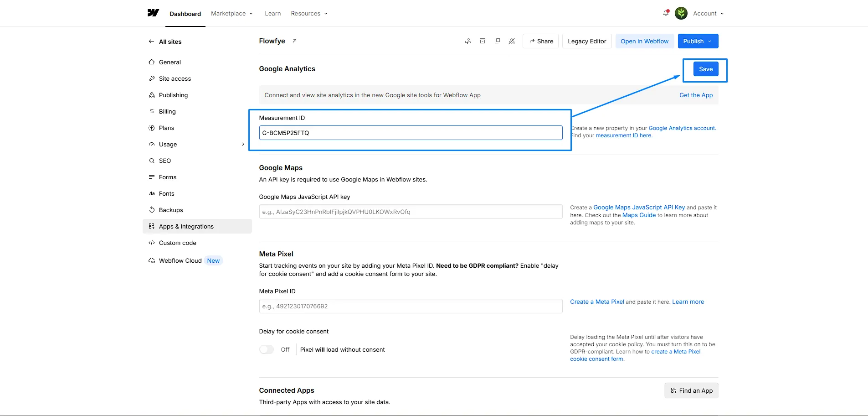Open the Publish dropdown button
868x416 pixels.
(698, 41)
